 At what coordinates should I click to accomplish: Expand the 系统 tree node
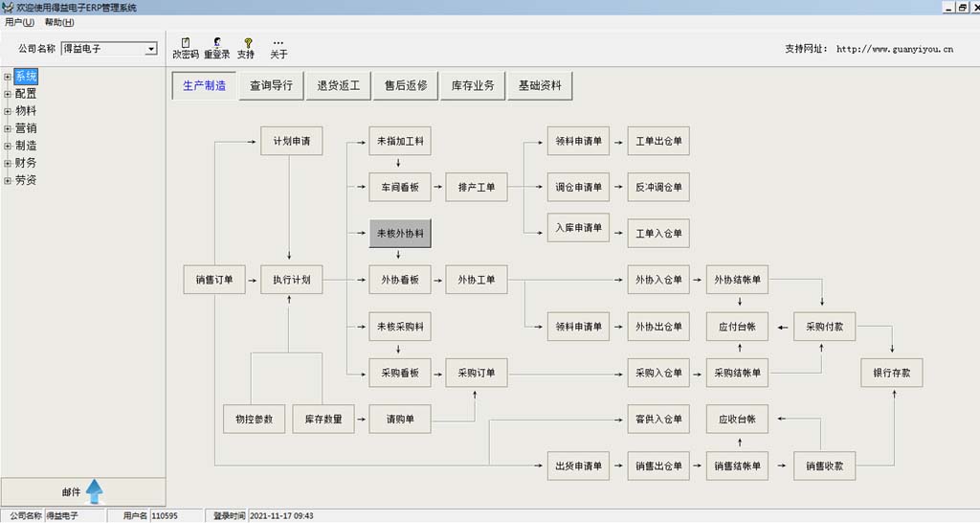point(8,77)
